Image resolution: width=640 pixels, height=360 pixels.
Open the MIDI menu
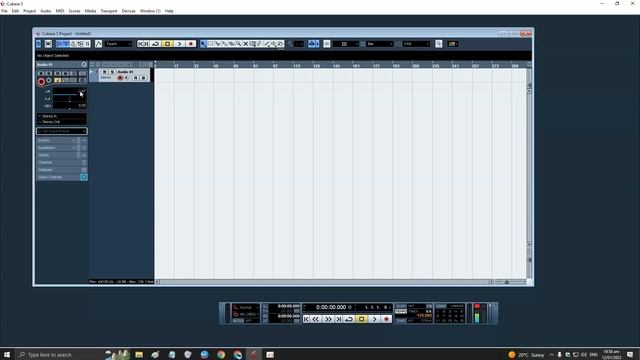point(60,11)
